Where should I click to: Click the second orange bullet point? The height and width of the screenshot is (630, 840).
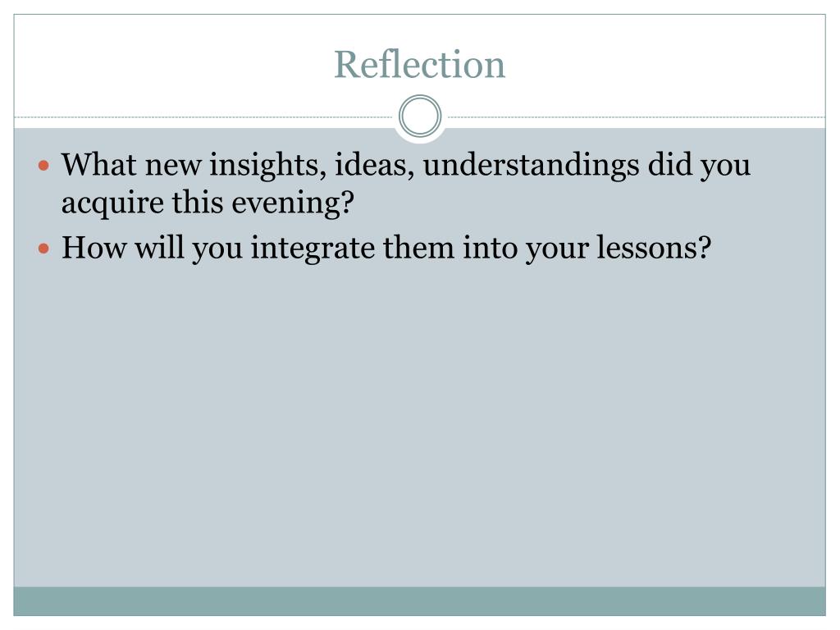point(44,249)
